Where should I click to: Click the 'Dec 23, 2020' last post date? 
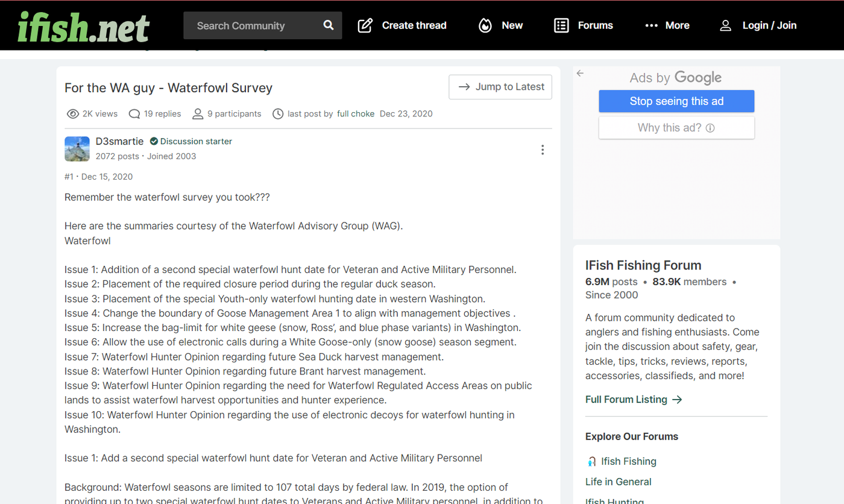click(x=406, y=114)
